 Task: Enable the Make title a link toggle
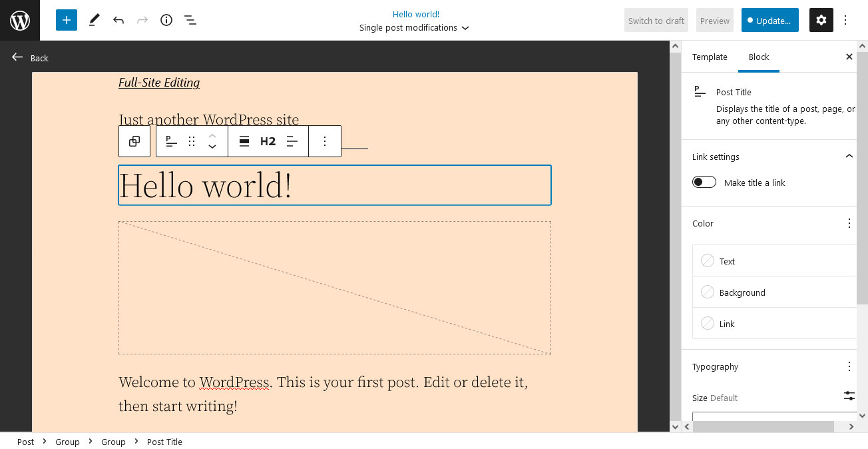pyautogui.click(x=704, y=181)
